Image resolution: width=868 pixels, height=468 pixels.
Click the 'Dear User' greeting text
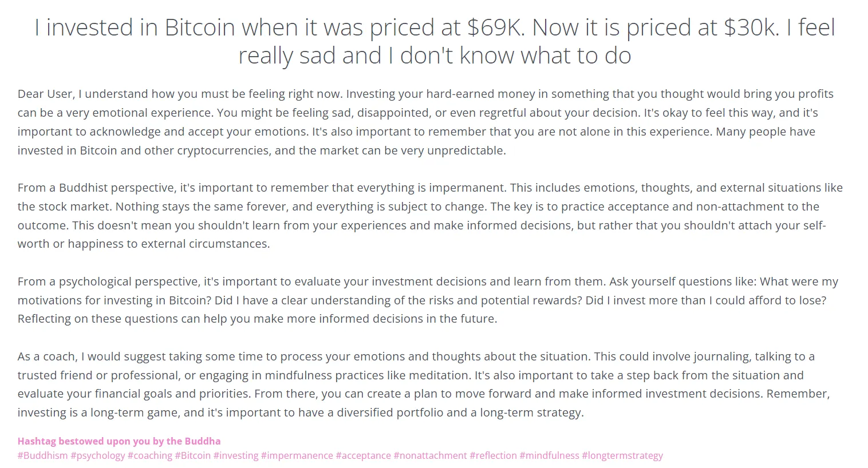pos(45,94)
